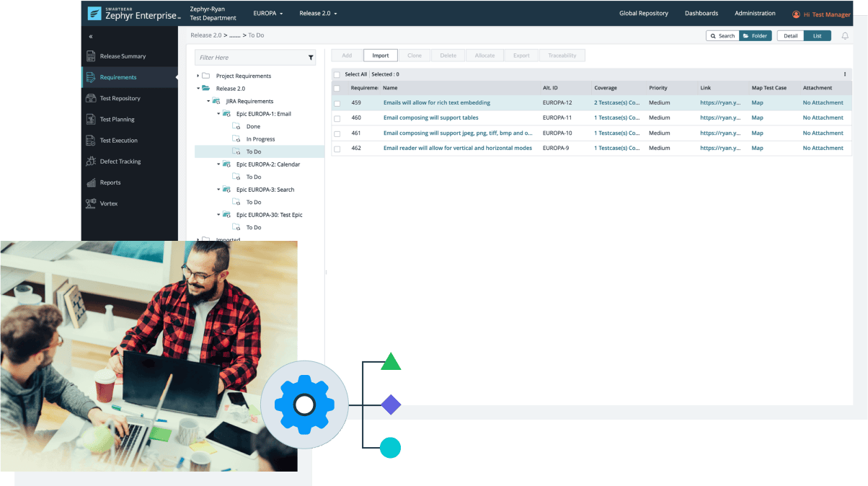Switch to Detail view toggle
868x486 pixels.
coord(791,35)
